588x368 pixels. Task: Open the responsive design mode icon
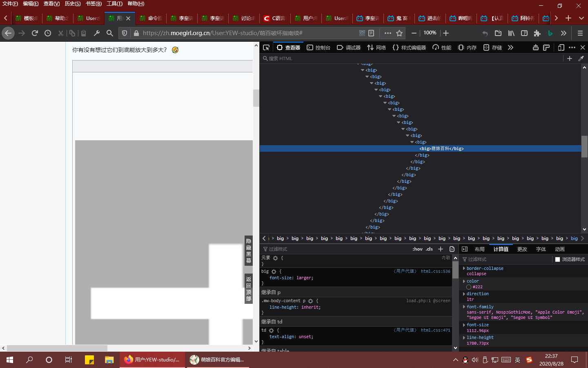click(561, 47)
